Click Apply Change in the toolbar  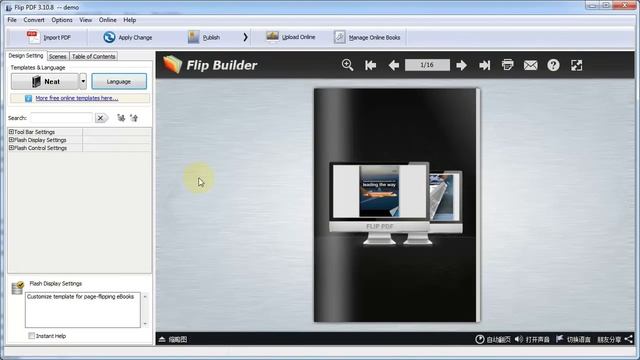point(127,37)
